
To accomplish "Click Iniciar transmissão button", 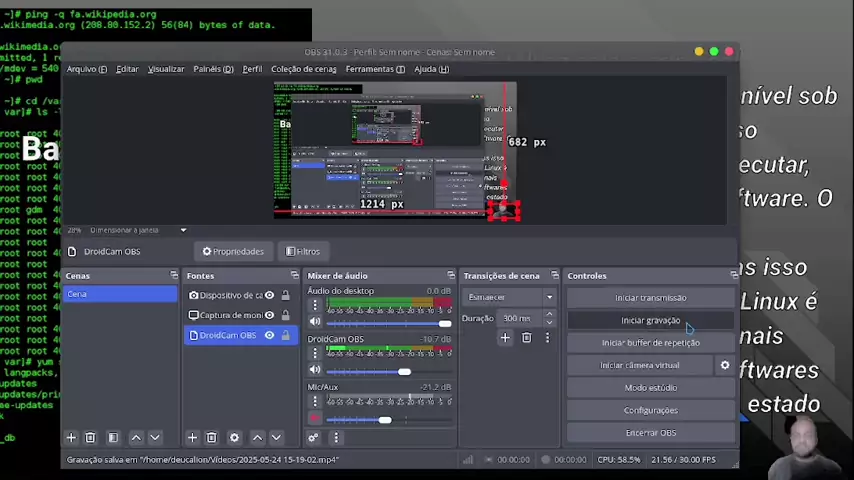I will tap(651, 297).
